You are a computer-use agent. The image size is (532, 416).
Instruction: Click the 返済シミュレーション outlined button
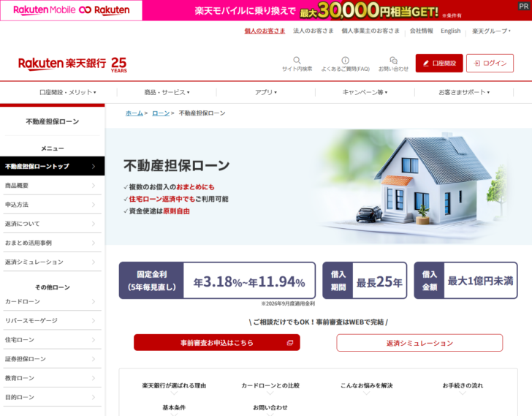point(419,343)
